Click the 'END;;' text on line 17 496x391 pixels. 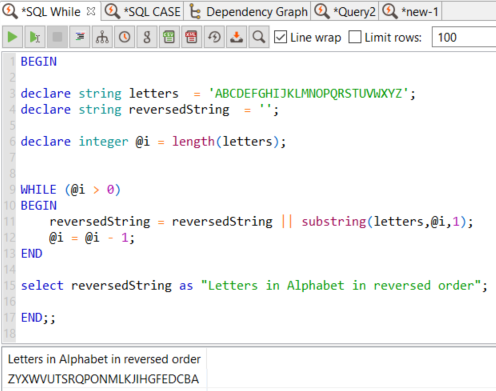pos(38,318)
